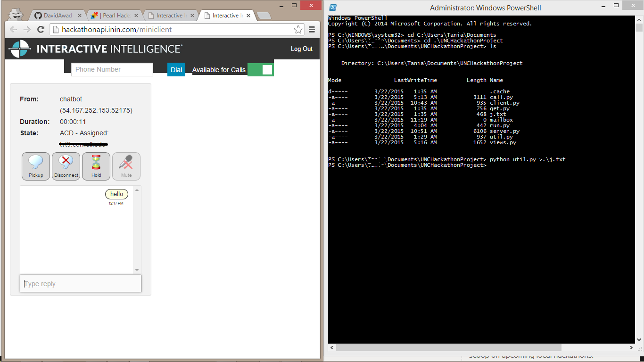Bookmark this page with the star
Viewport: 644px width, 362px height.
coord(298,30)
